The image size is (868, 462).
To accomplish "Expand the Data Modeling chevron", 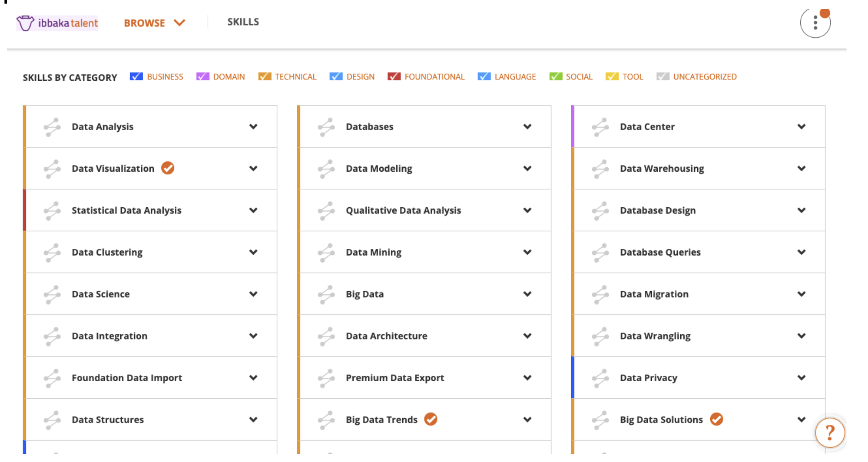I will (x=527, y=169).
